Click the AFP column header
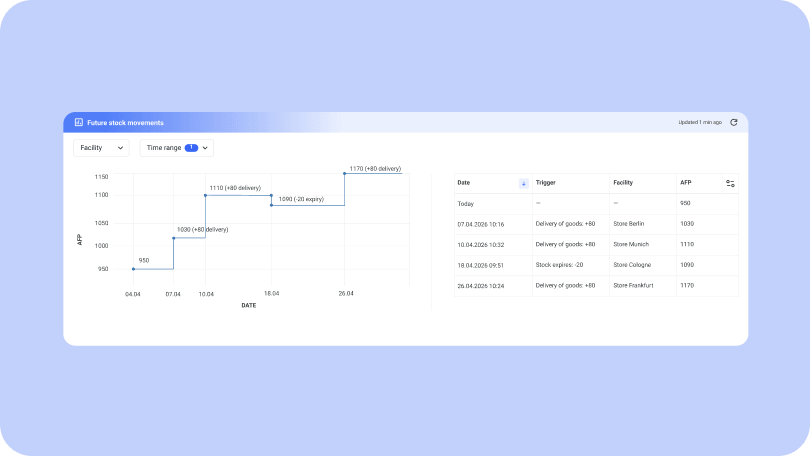Image resolution: width=810 pixels, height=456 pixels. coord(686,183)
